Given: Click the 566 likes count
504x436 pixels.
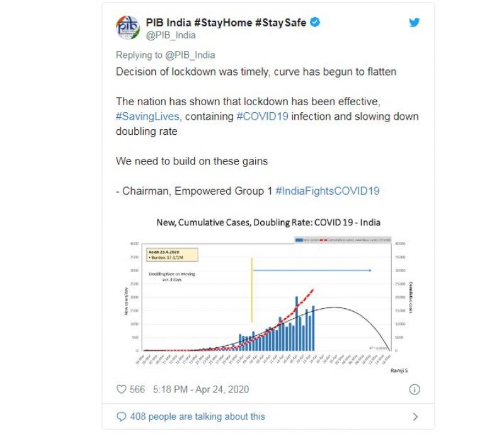Looking at the screenshot, I should 137,389.
